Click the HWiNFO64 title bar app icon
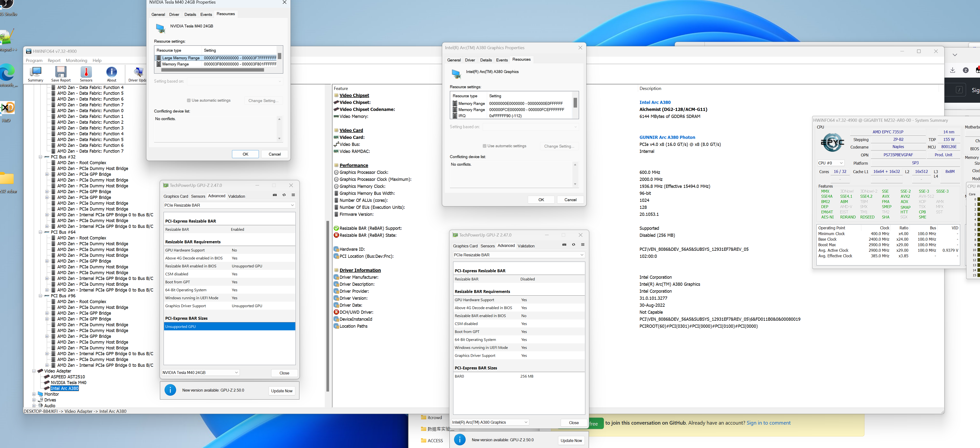This screenshot has width=980, height=448. coord(28,51)
